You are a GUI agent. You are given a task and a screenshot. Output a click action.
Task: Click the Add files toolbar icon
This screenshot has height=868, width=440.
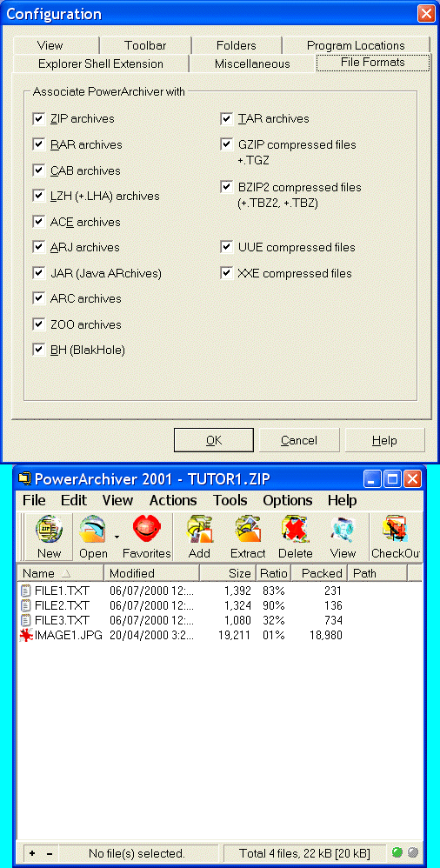[x=199, y=531]
